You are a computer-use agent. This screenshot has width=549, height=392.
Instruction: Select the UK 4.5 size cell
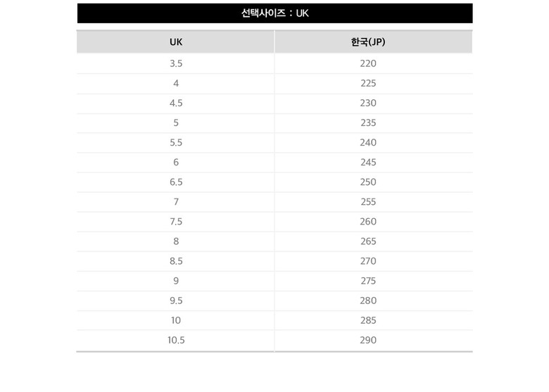point(176,103)
